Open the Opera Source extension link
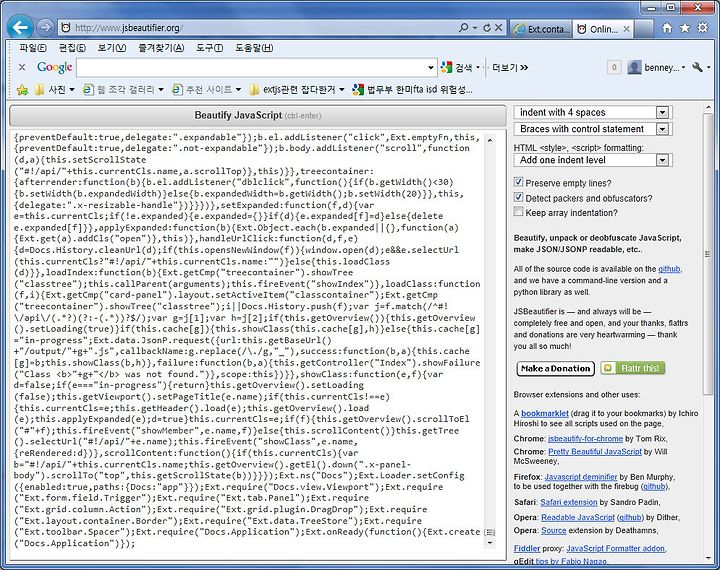 (x=553, y=530)
